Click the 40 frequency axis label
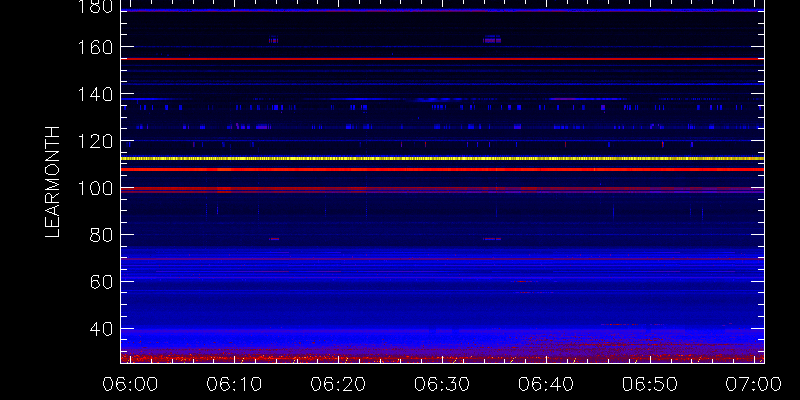The width and height of the screenshot is (800, 400). click(x=101, y=329)
